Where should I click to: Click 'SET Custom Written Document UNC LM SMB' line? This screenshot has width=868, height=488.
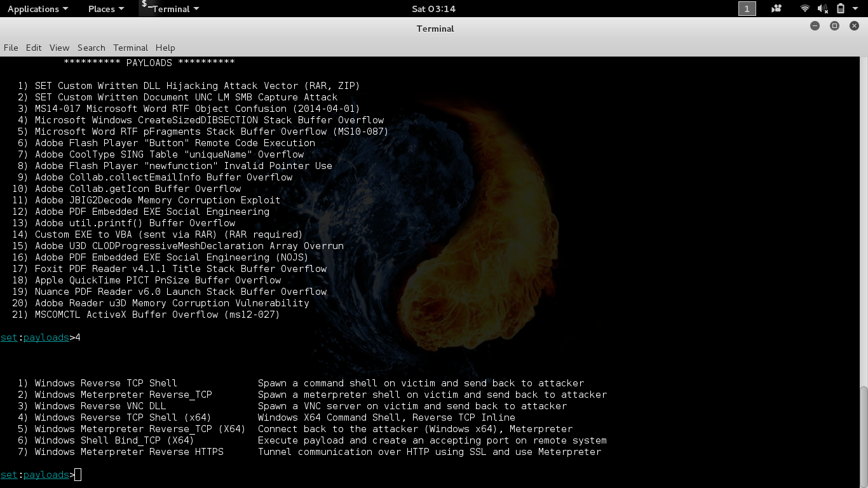pyautogui.click(x=186, y=97)
